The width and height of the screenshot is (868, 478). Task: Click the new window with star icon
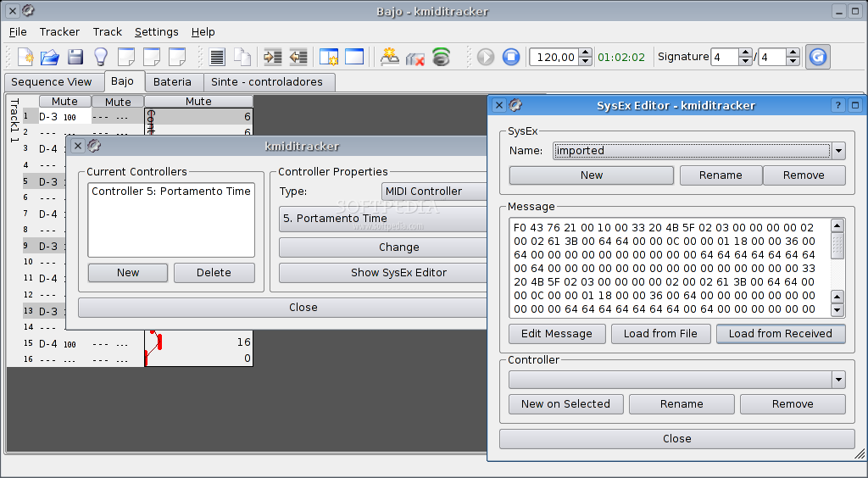pyautogui.click(x=329, y=57)
